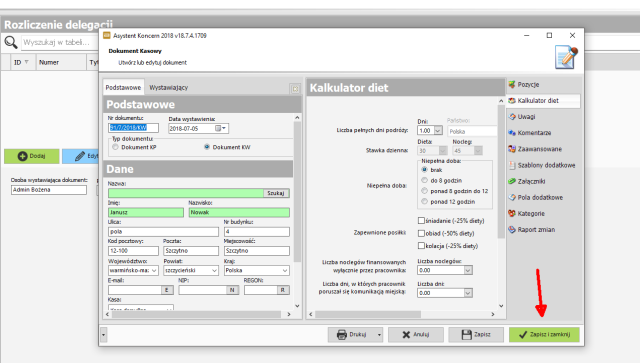This screenshot has height=363, width=640.
Task: Select Dokument KW radio button
Action: pos(207,147)
